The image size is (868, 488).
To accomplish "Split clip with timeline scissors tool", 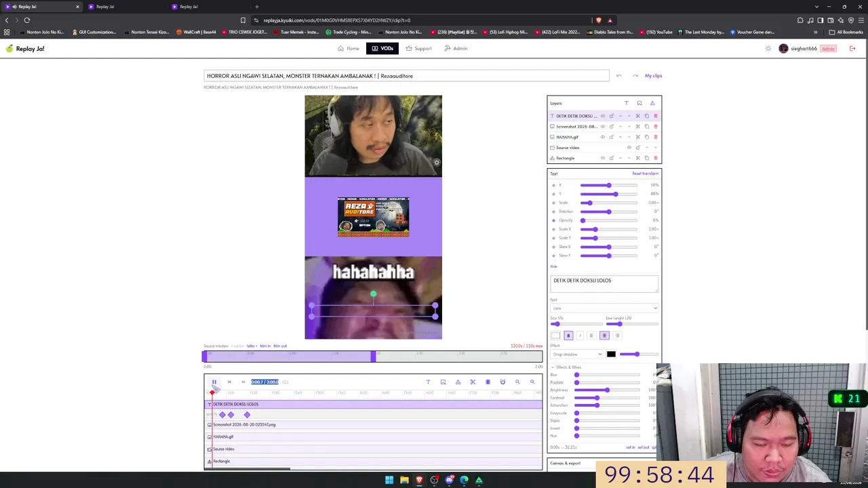I will tap(473, 382).
